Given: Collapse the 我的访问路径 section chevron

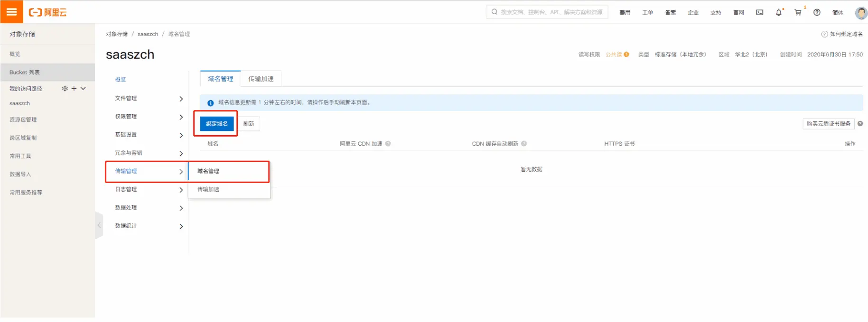Looking at the screenshot, I should [x=83, y=89].
